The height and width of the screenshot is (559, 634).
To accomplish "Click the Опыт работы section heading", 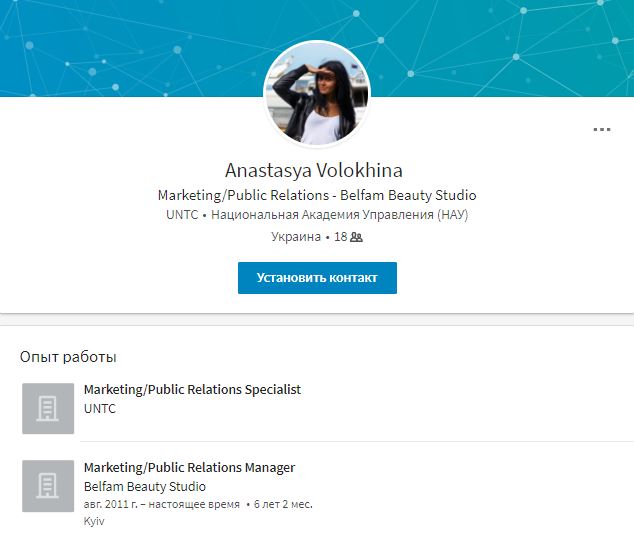I will click(x=68, y=357).
